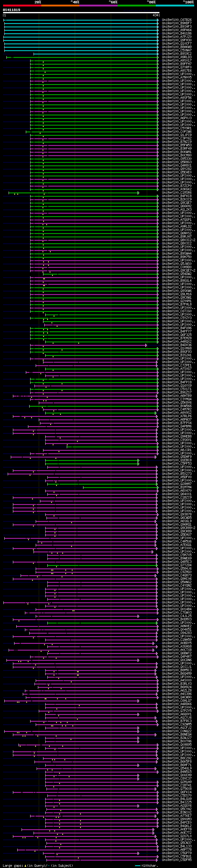Select label UniRef100_B4FKC8
The width and height of the screenshot is (197, 868).
[x=177, y=196]
